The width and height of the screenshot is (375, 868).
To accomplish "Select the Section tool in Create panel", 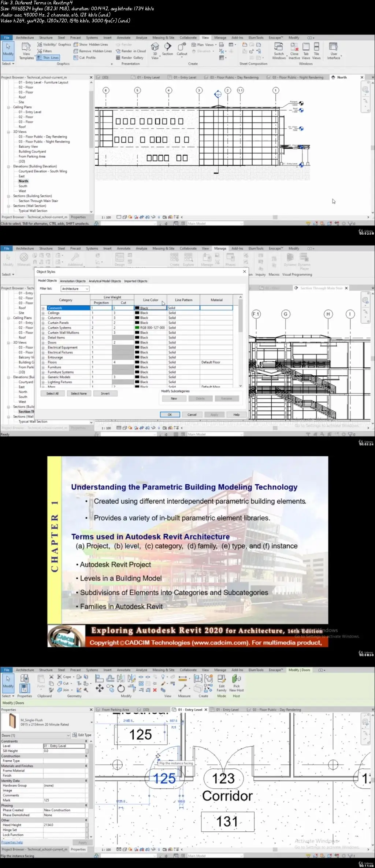I will (x=167, y=49).
